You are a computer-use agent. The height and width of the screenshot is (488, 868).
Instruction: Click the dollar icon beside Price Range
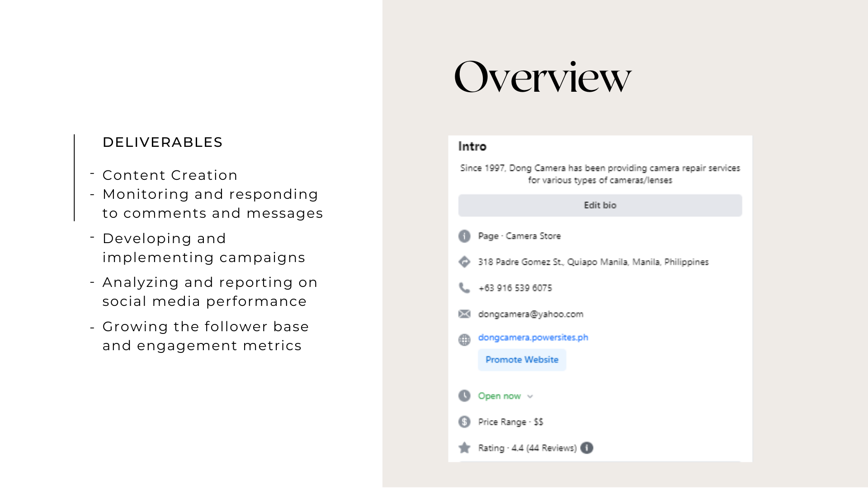(464, 422)
